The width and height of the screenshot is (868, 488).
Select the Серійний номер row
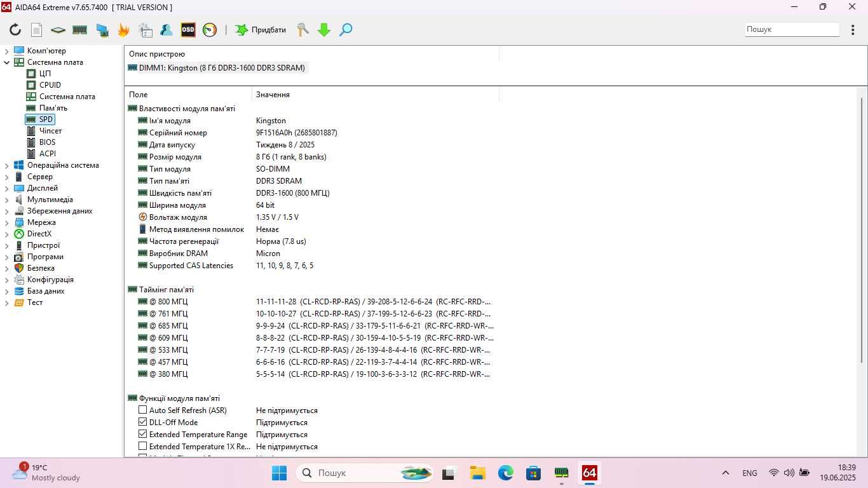click(x=311, y=133)
